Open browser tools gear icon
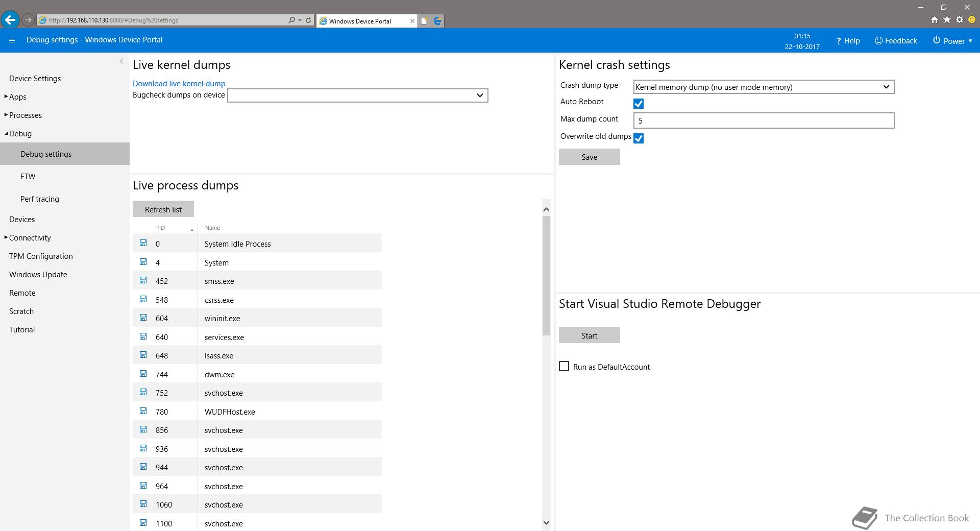This screenshot has width=980, height=531. tap(960, 20)
